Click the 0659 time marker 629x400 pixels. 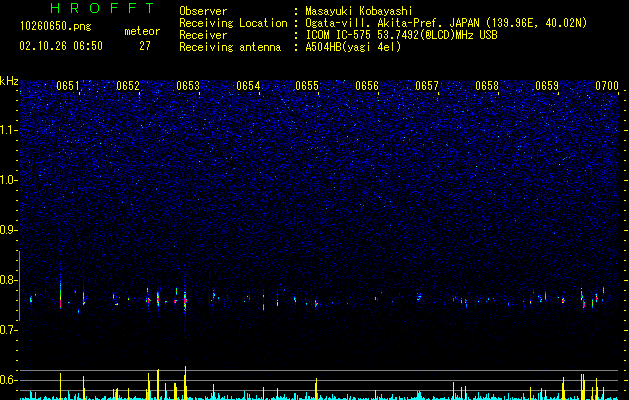pos(547,86)
